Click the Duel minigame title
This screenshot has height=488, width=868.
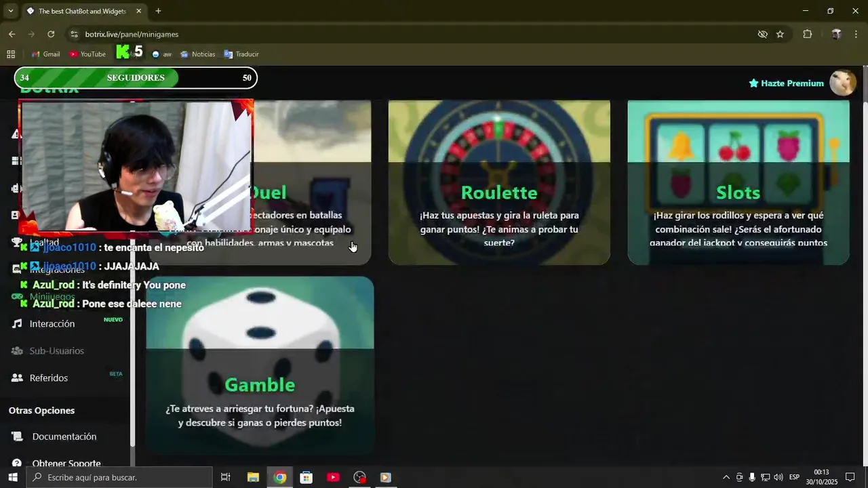coord(269,193)
